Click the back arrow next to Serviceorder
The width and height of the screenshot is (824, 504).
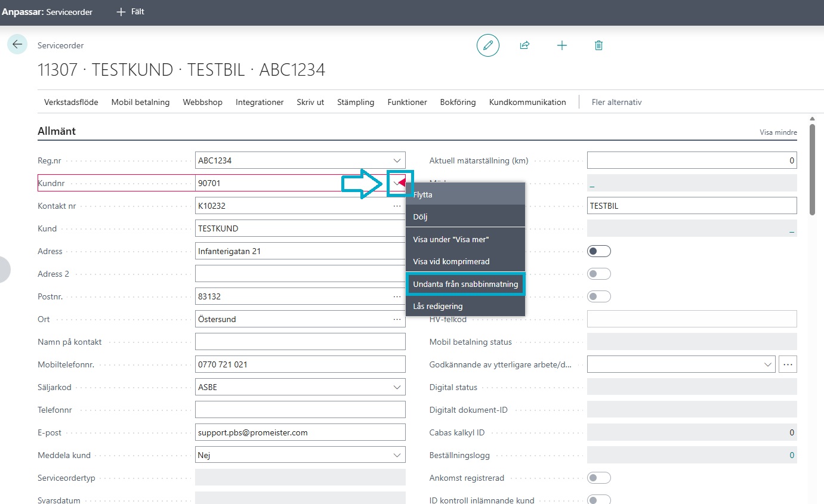tap(17, 45)
